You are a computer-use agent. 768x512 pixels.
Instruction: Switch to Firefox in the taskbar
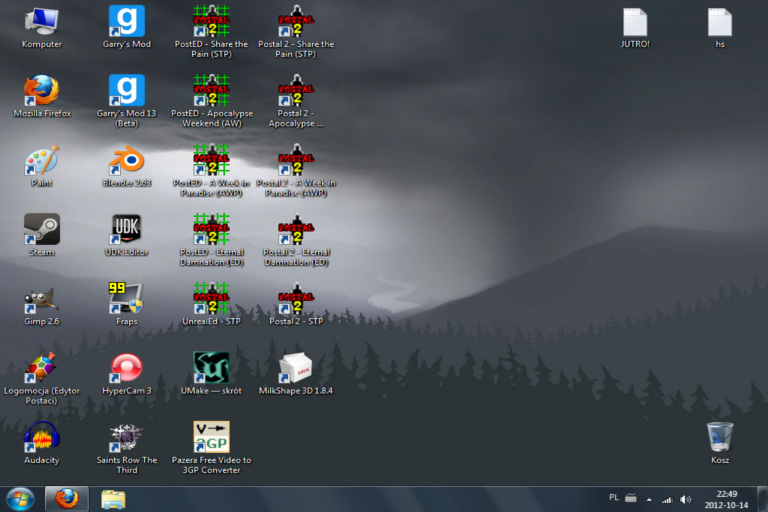tap(67, 499)
